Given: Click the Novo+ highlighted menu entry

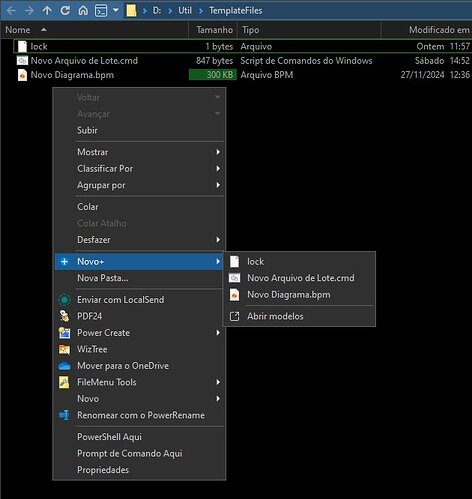Looking at the screenshot, I should [139, 262].
